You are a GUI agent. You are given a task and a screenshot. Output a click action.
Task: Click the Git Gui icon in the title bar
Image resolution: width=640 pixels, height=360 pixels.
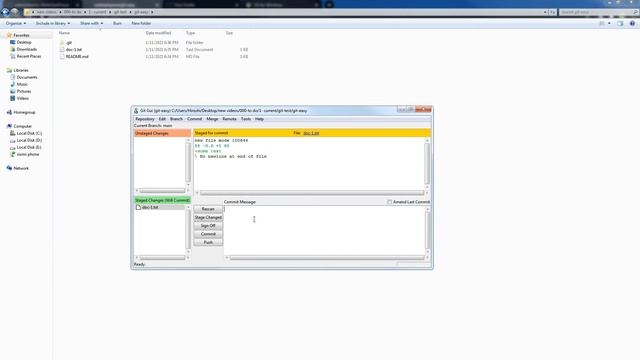point(136,111)
